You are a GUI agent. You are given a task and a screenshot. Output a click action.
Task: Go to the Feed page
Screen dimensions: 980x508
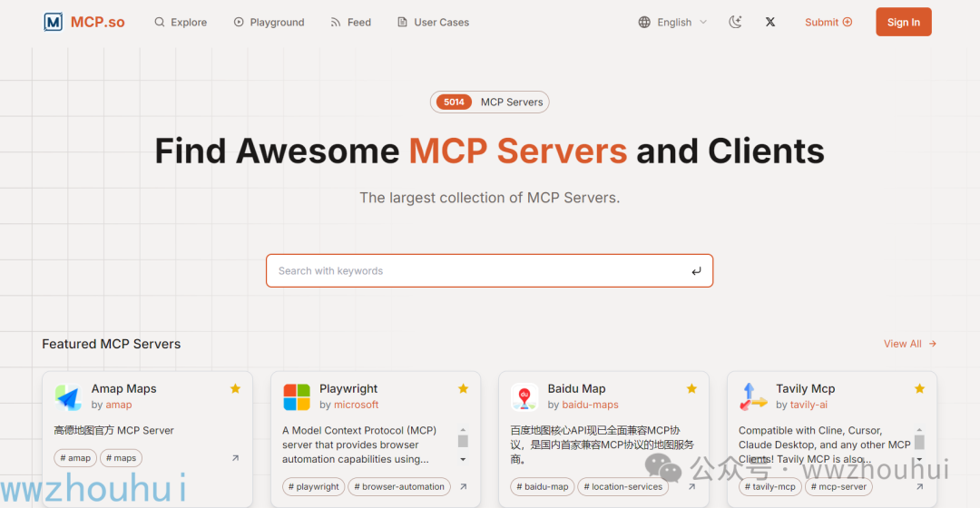pos(350,22)
